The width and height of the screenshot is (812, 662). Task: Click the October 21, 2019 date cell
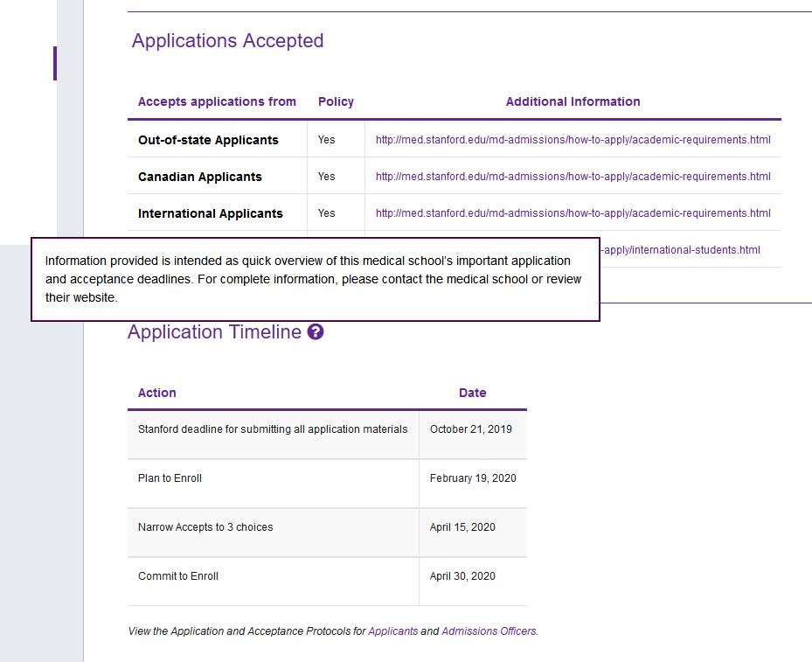(x=471, y=429)
